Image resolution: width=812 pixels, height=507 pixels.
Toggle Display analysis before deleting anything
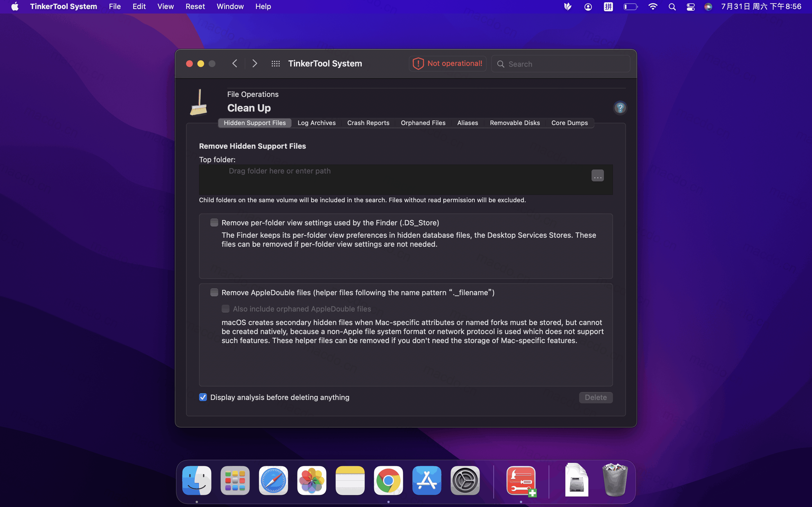pyautogui.click(x=204, y=397)
